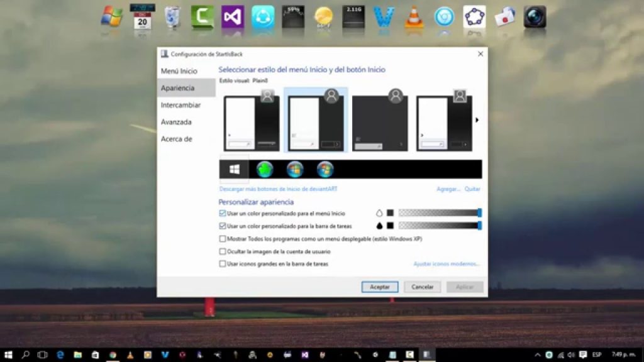Launch Chromium from the dock
The image size is (644, 362).
[x=445, y=17]
